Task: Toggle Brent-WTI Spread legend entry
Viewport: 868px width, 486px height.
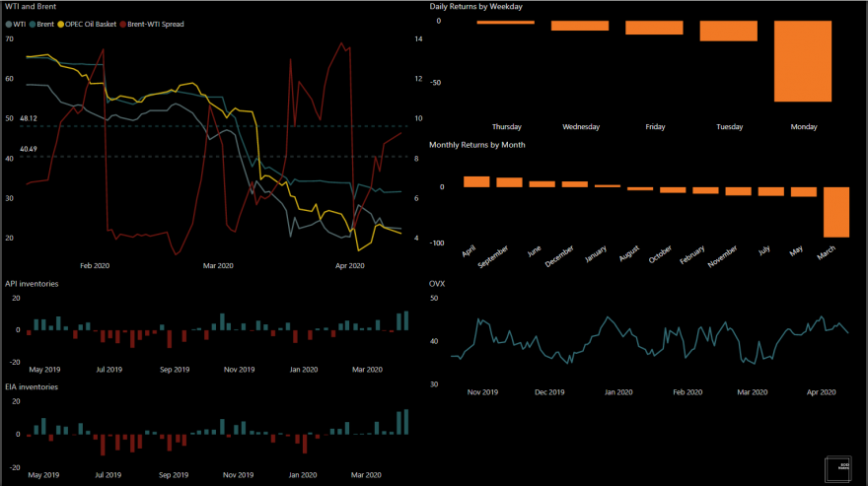Action: (152, 25)
